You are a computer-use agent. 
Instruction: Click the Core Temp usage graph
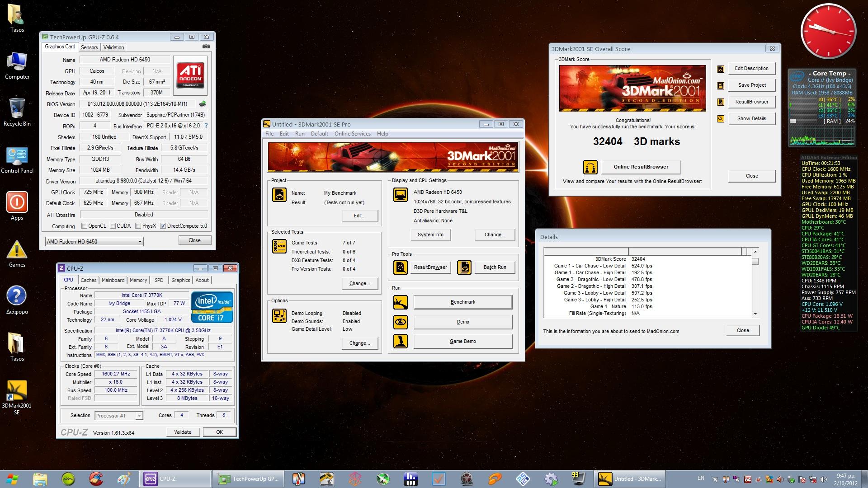point(822,136)
